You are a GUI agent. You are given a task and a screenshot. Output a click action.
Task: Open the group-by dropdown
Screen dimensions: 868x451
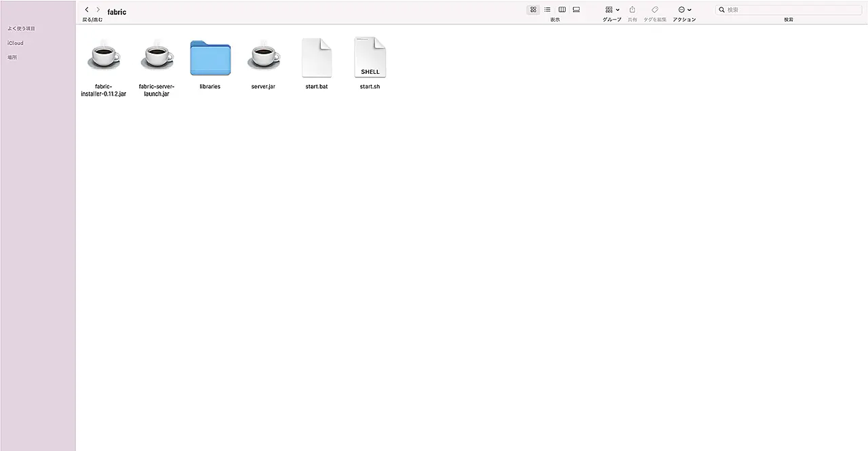tap(612, 9)
